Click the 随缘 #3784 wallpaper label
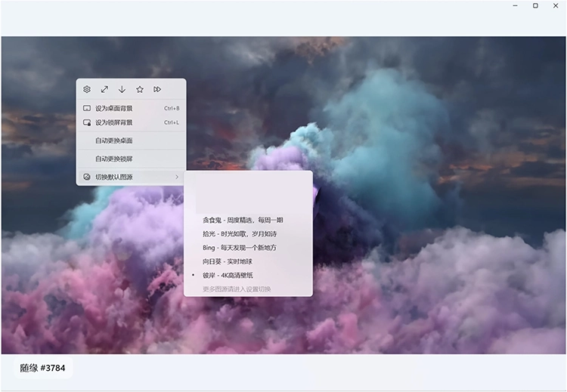The width and height of the screenshot is (567, 392). click(43, 369)
